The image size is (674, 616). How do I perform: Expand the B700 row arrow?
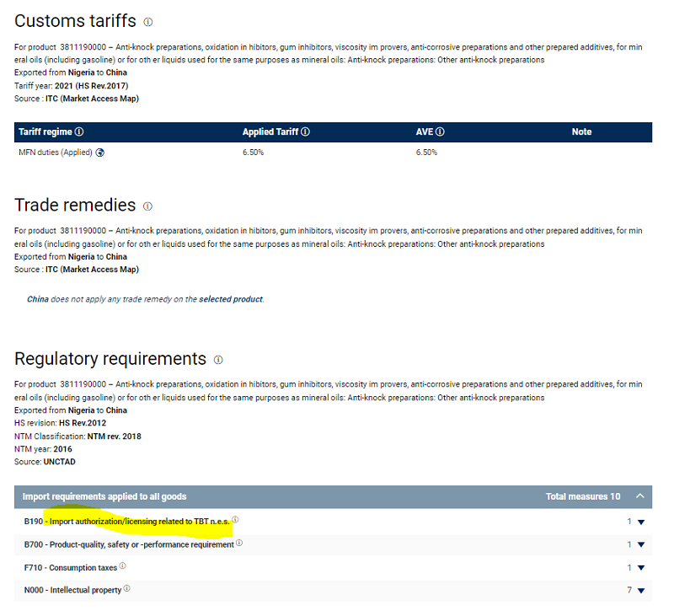click(641, 545)
